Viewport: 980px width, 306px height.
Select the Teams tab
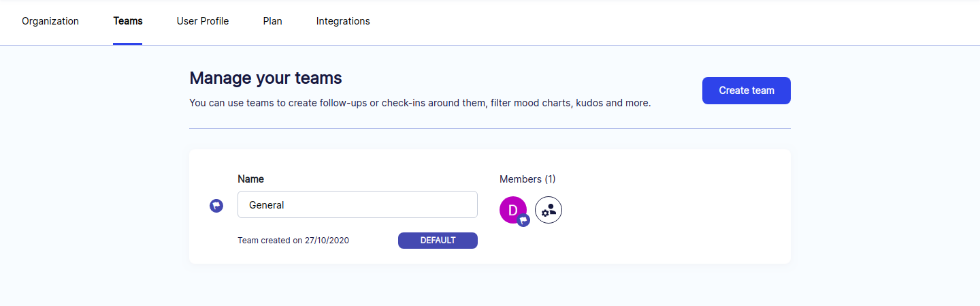coord(128,21)
